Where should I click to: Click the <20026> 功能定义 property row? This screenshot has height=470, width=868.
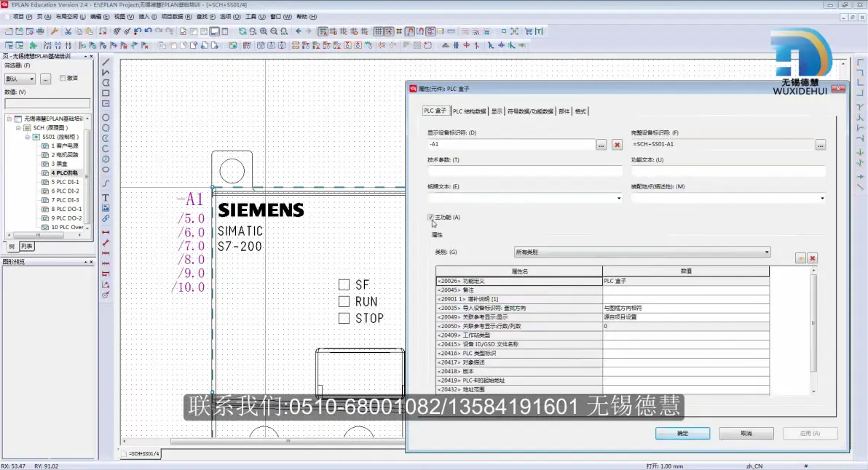point(602,281)
